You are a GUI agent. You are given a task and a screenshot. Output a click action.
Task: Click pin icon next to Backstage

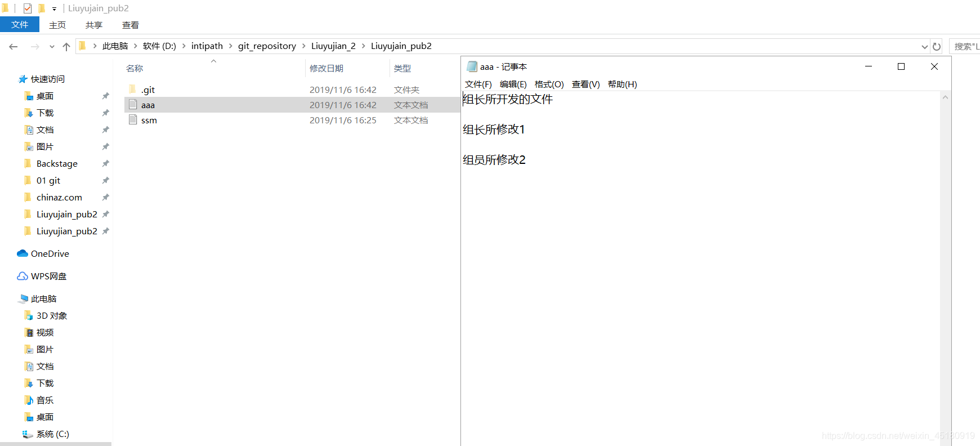pos(105,164)
